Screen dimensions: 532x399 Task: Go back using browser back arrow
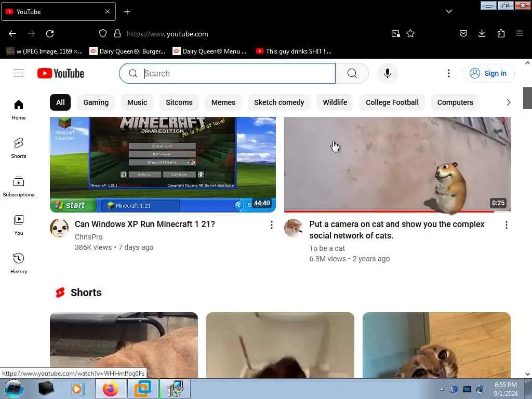click(12, 34)
